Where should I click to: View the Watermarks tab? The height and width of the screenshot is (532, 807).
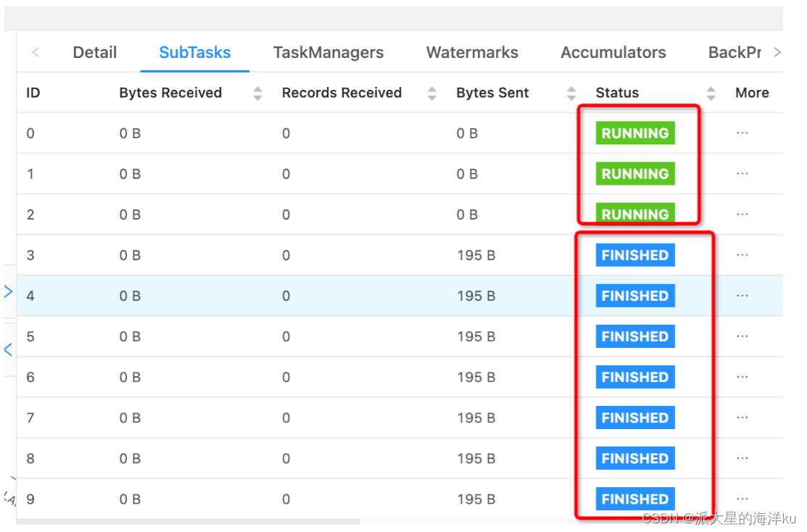(472, 52)
